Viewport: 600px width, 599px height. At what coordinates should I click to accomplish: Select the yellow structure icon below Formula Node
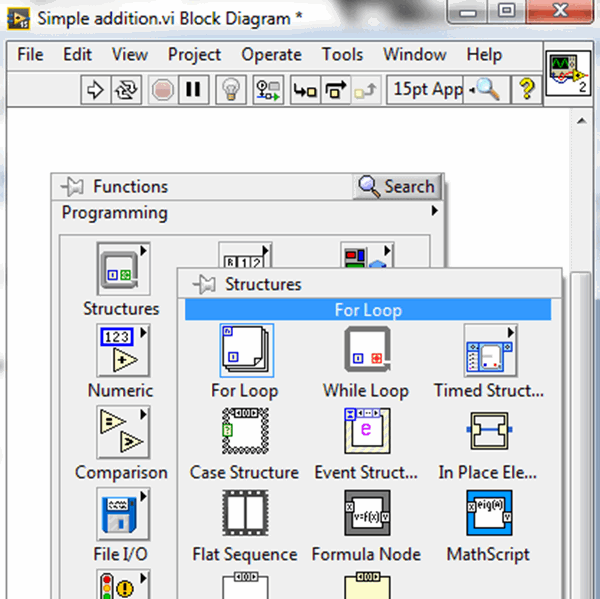[x=367, y=586]
